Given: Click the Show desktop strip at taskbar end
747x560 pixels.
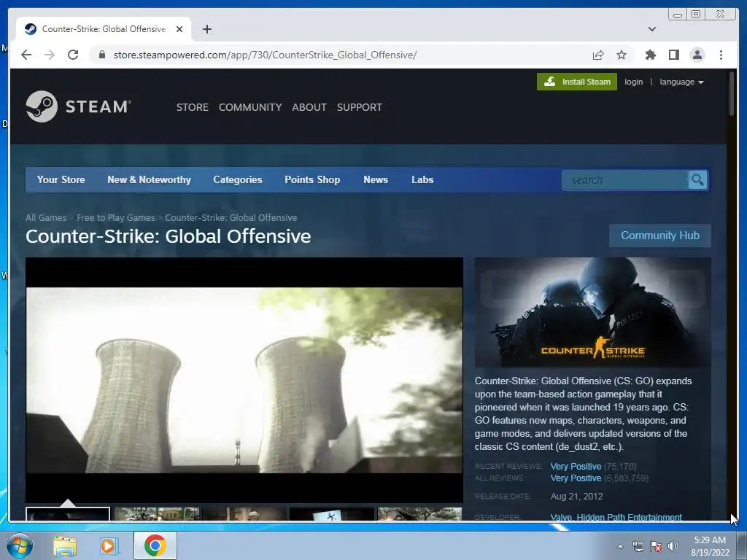Looking at the screenshot, I should [x=742, y=545].
